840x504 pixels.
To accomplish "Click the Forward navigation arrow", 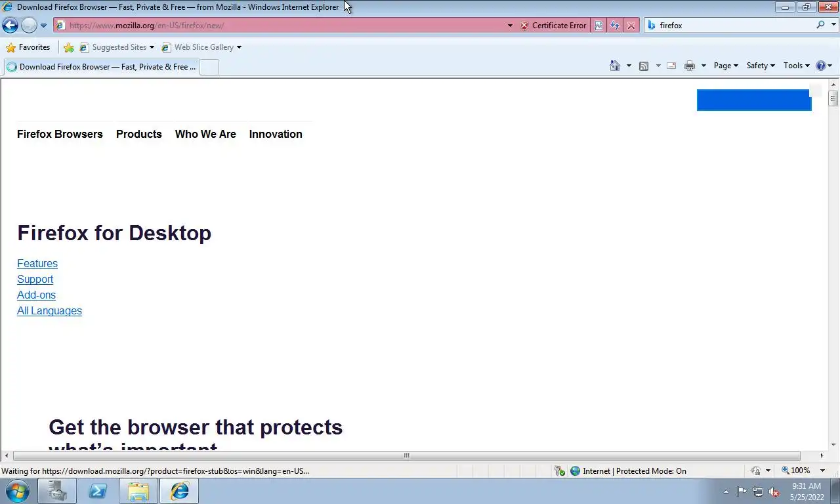I will [x=29, y=26].
